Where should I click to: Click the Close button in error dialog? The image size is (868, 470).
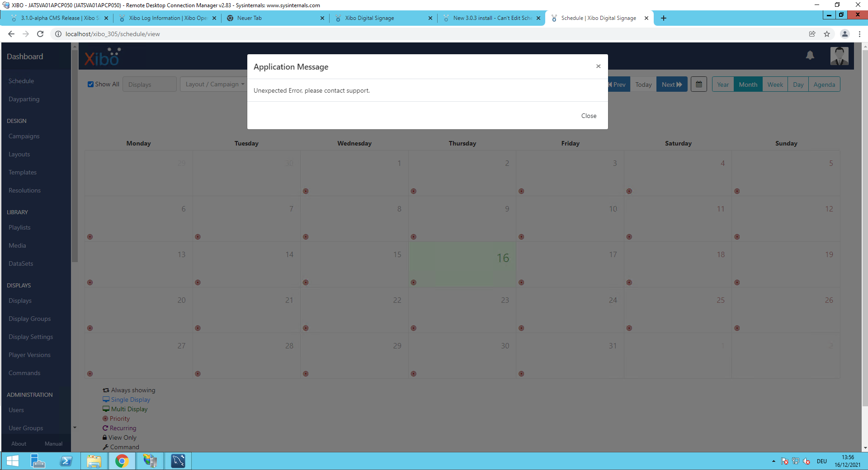point(589,116)
